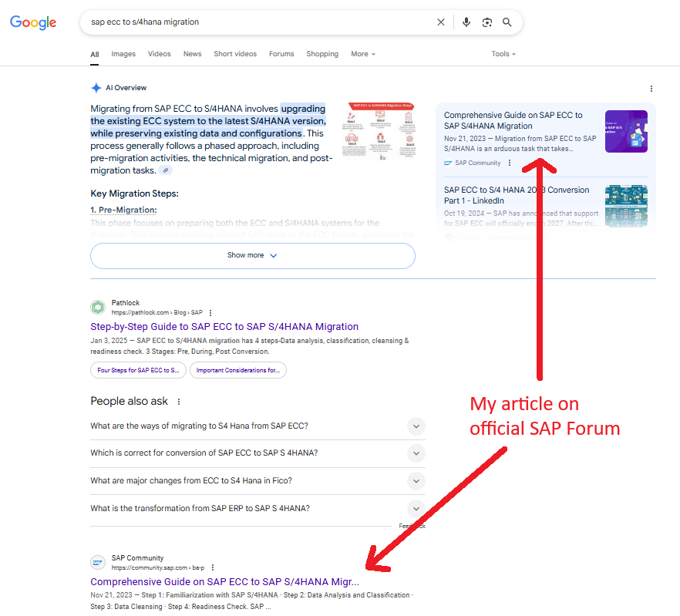Click the AI Overview sparkle icon
Screen dimensions: 680x616
[96, 88]
